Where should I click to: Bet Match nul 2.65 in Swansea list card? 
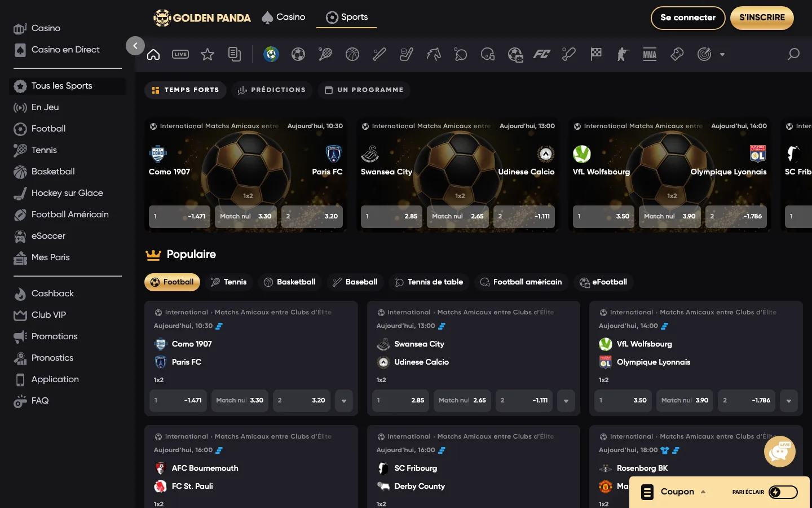pos(462,401)
